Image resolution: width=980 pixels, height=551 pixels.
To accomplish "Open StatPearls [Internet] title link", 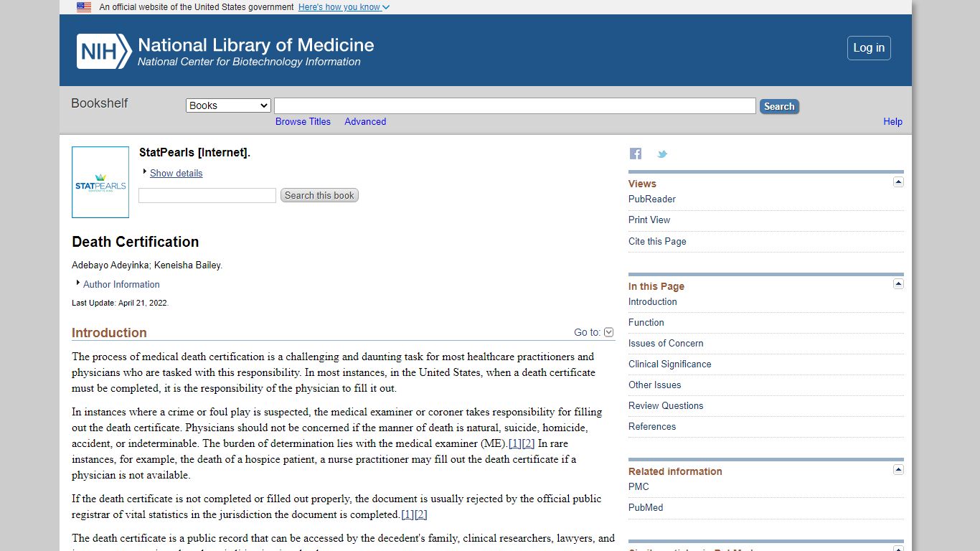I will click(194, 152).
